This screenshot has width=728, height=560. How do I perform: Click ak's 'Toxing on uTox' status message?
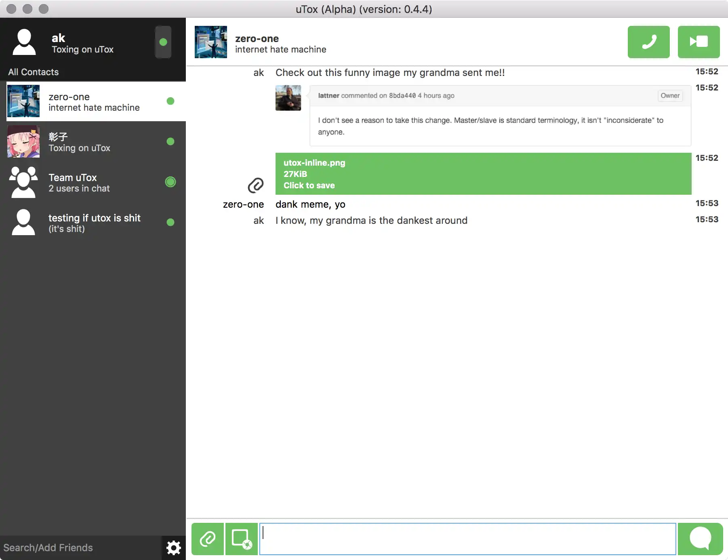[83, 50]
